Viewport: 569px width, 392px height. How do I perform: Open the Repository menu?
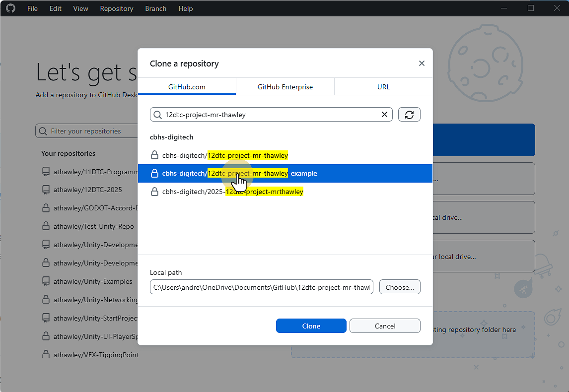117,8
